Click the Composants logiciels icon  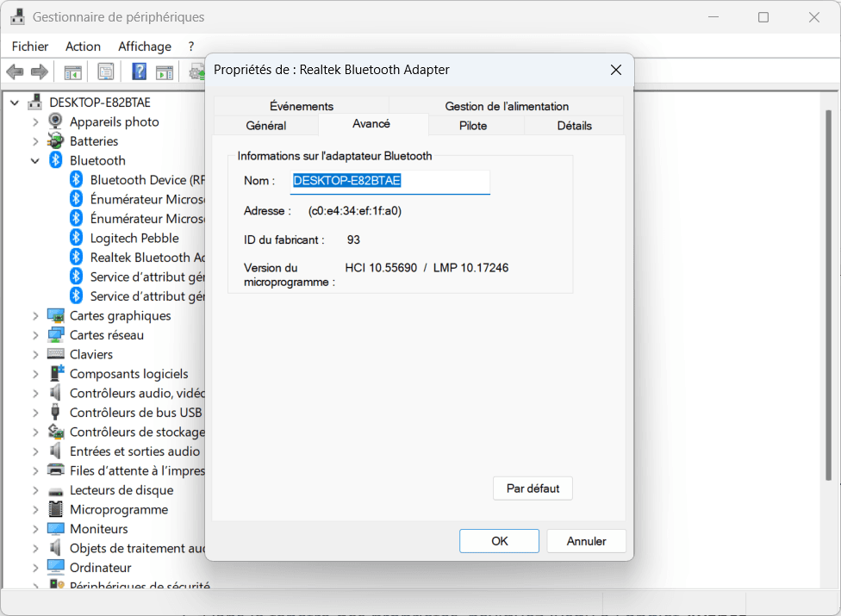pyautogui.click(x=56, y=373)
